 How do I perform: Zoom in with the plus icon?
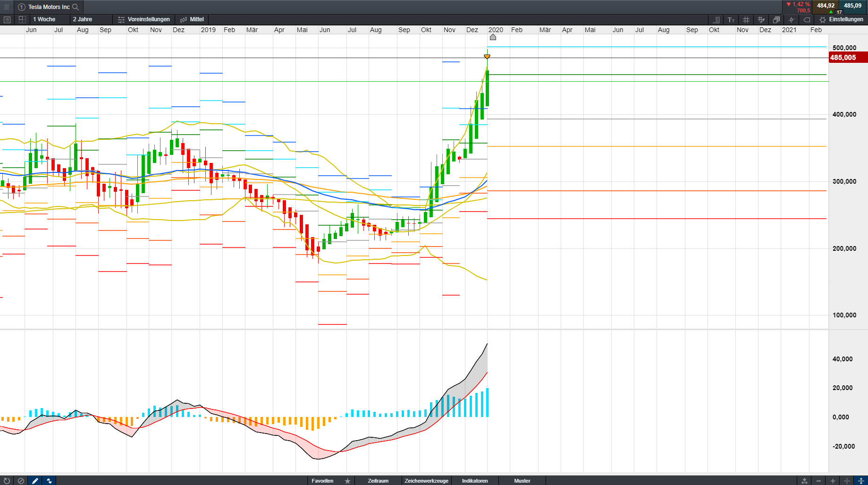(x=833, y=481)
